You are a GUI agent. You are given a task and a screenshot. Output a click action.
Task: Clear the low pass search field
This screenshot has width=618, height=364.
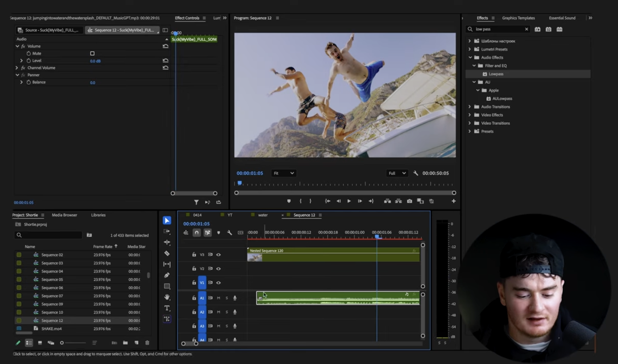click(x=526, y=29)
